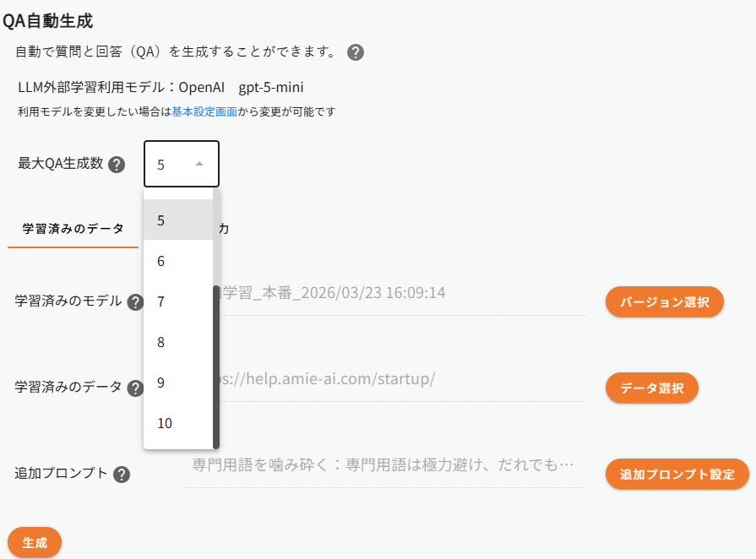Pick 10 as maximum QA count

[x=177, y=423]
